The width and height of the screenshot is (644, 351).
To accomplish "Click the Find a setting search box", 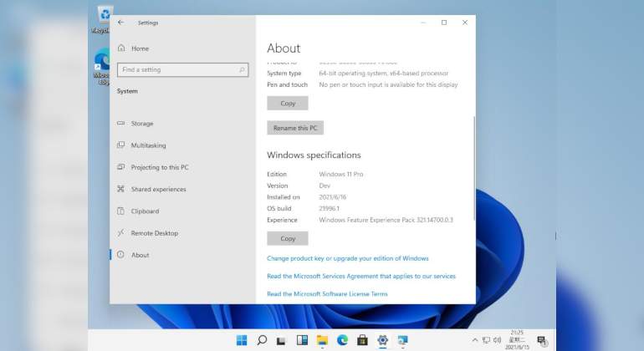I will (x=183, y=70).
